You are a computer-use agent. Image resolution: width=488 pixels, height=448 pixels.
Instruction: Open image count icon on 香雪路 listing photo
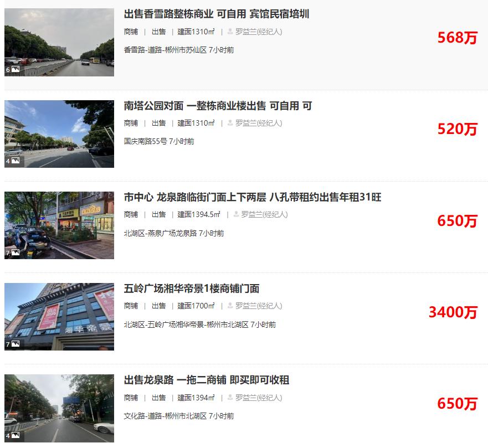(16, 69)
